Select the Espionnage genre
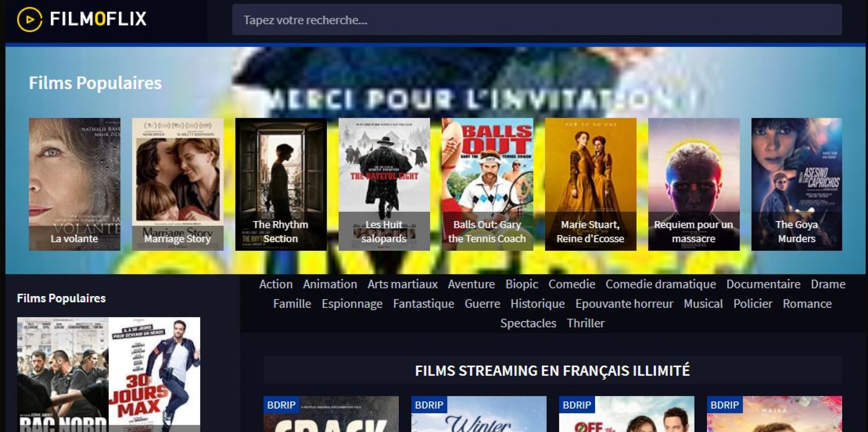Viewport: 868px width, 432px height. tap(352, 304)
